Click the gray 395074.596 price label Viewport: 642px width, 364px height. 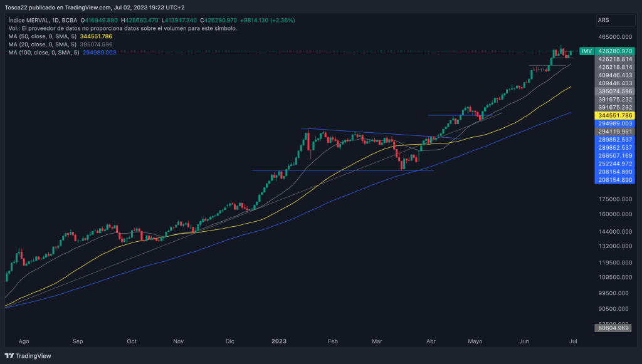click(x=614, y=91)
